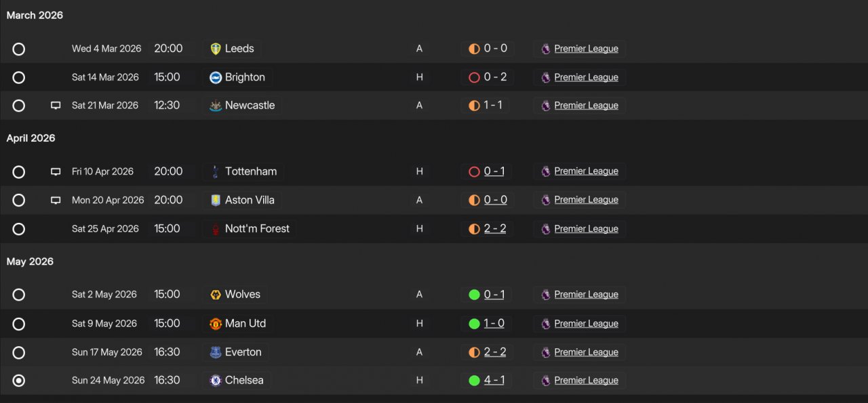This screenshot has width=868, height=403.
Task: Click the Brighton club badge icon
Action: click(216, 77)
